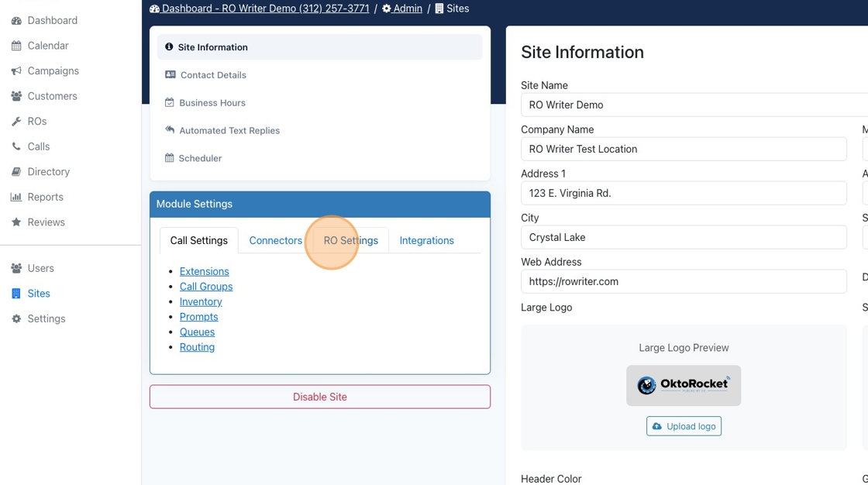Click the Campaigns megaphone icon

[x=16, y=71]
